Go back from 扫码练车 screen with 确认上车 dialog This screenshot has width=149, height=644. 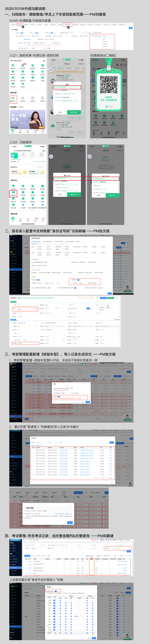click(x=52, y=151)
